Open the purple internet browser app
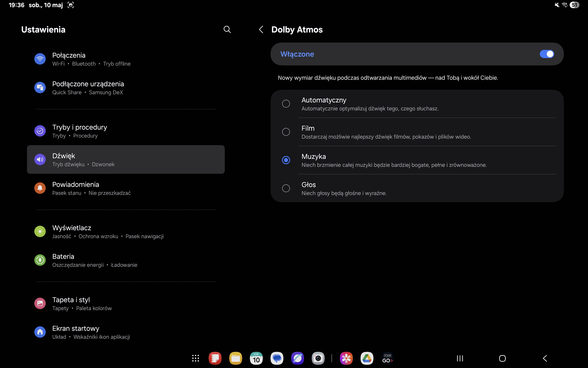Image resolution: width=588 pixels, height=368 pixels. [x=298, y=358]
